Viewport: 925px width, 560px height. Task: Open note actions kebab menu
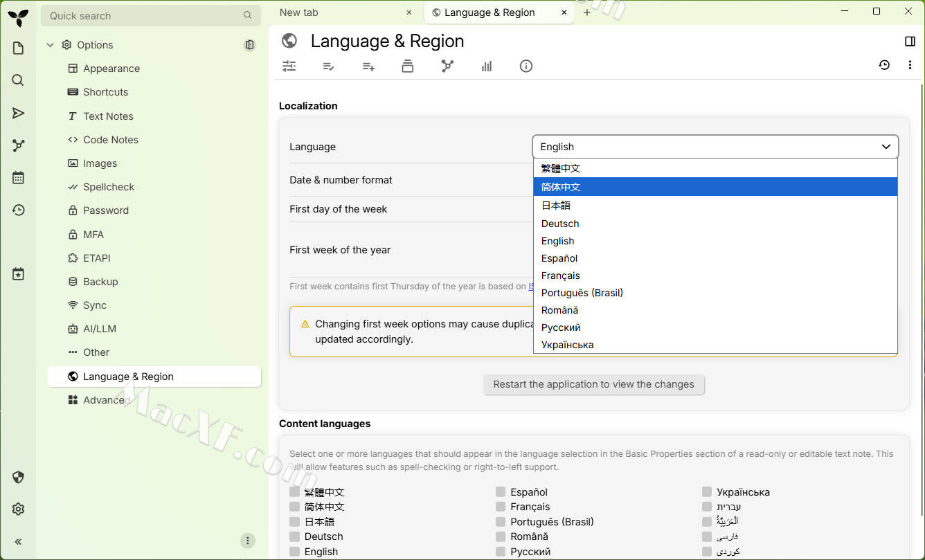coord(910,65)
